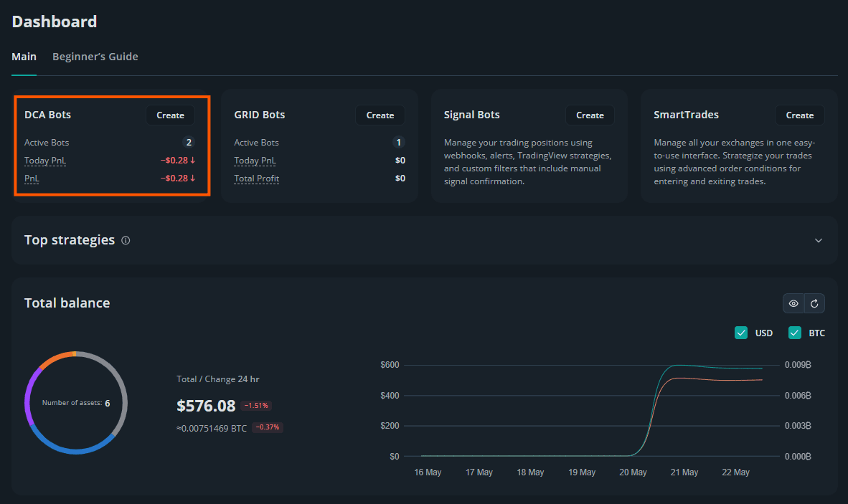Click the Number of assets: 6 label
The width and height of the screenshot is (848, 504).
coord(76,403)
